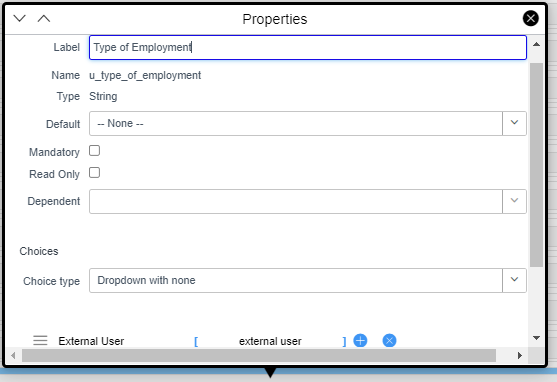Screen dimensions: 557x382
Task: Open the Default value dropdown
Action: (x=308, y=123)
